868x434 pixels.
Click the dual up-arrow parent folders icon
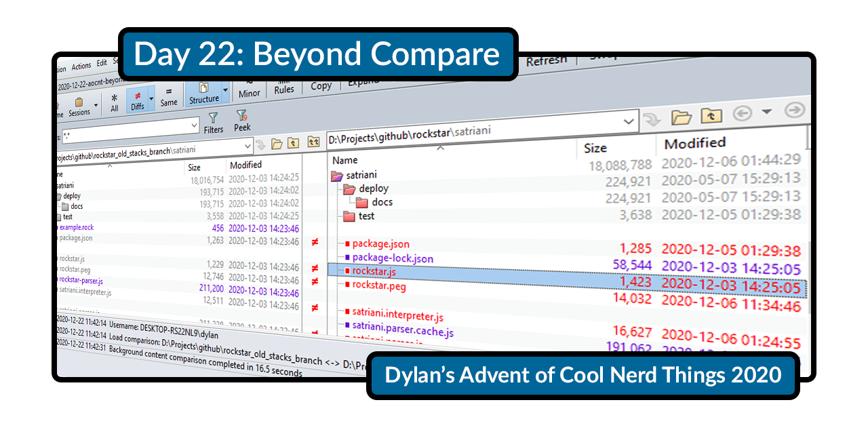[314, 142]
